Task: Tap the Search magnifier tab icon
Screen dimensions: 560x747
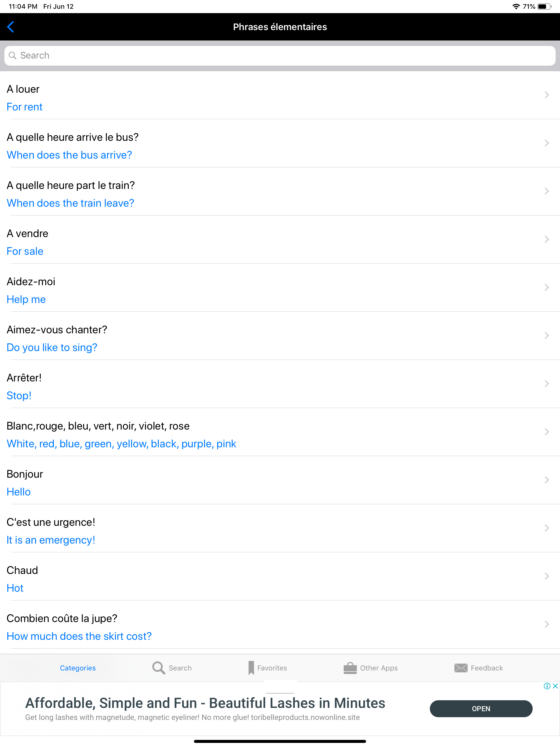Action: click(158, 668)
